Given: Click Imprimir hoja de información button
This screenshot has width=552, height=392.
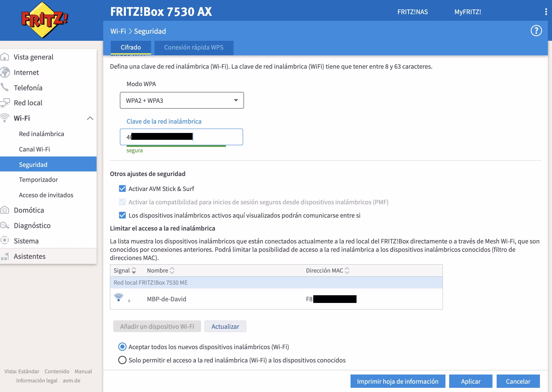Looking at the screenshot, I should point(398,381).
